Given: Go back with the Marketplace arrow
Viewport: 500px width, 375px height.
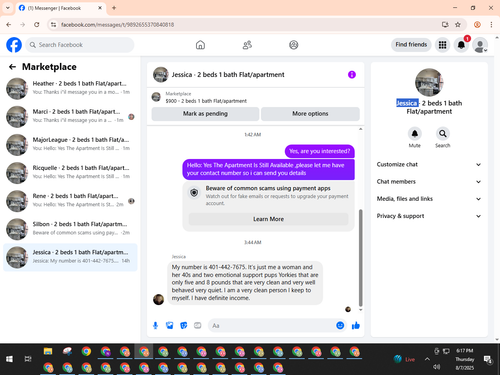Looking at the screenshot, I should tap(12, 67).
